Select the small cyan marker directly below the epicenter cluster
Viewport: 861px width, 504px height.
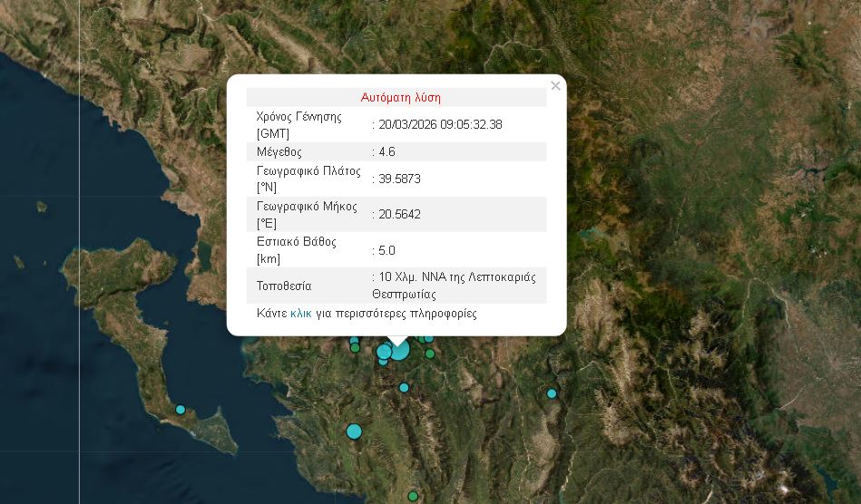404,388
